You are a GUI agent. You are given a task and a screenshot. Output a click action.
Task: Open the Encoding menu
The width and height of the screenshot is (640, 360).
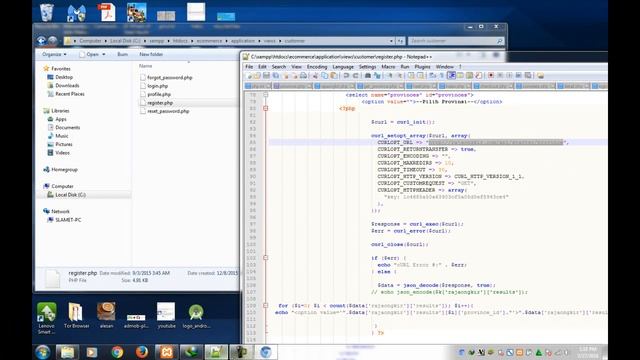coord(317,67)
